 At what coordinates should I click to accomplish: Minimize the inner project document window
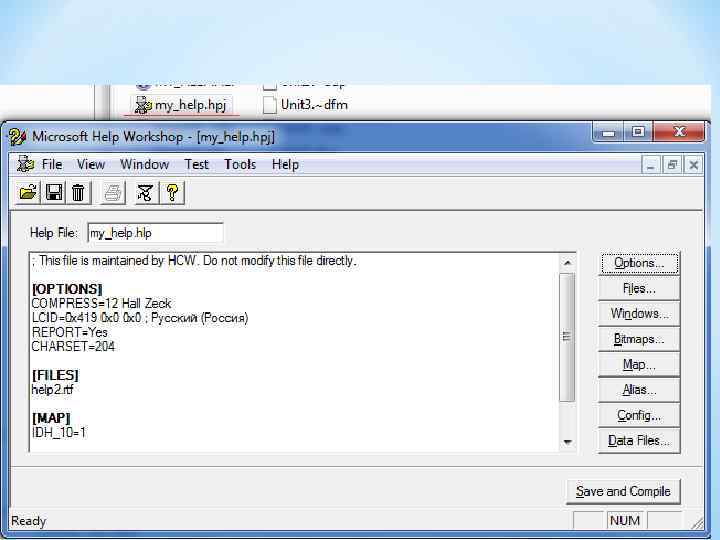click(650, 165)
